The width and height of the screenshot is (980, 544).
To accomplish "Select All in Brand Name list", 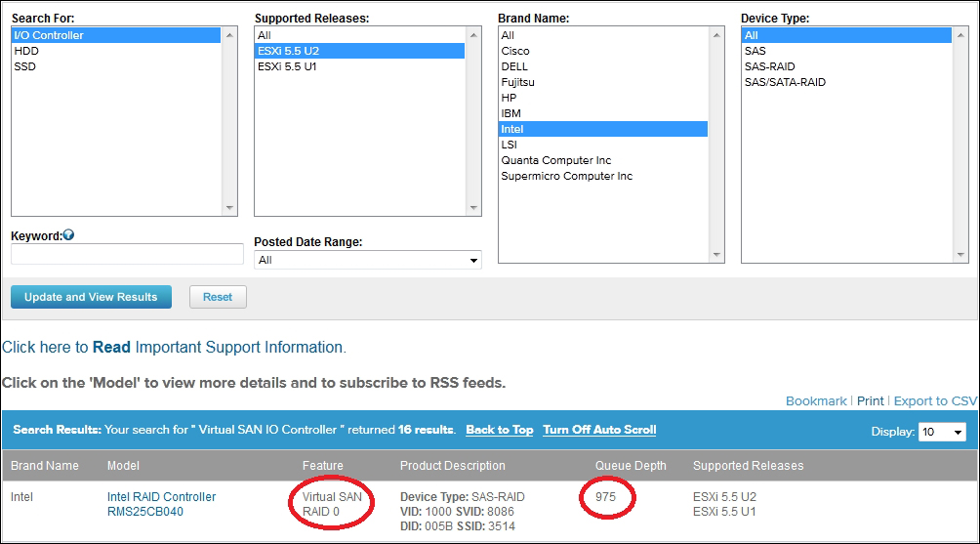I will pos(603,35).
